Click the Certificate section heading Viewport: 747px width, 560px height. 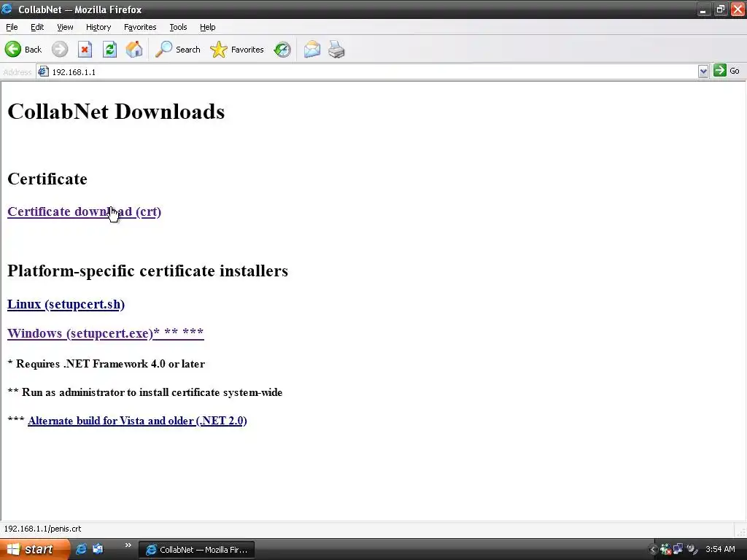pyautogui.click(x=47, y=179)
